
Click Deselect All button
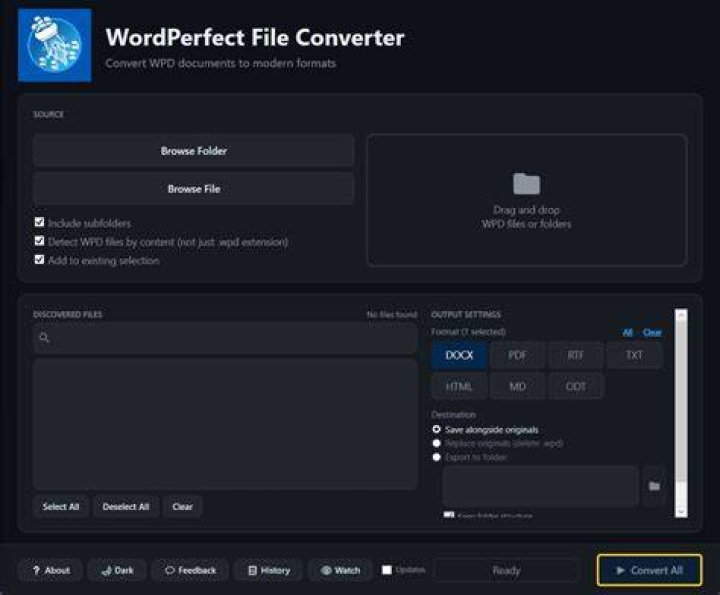pos(126,506)
